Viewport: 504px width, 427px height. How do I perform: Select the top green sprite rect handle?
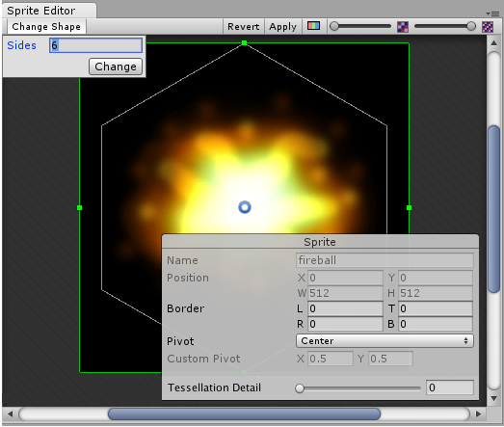click(244, 42)
